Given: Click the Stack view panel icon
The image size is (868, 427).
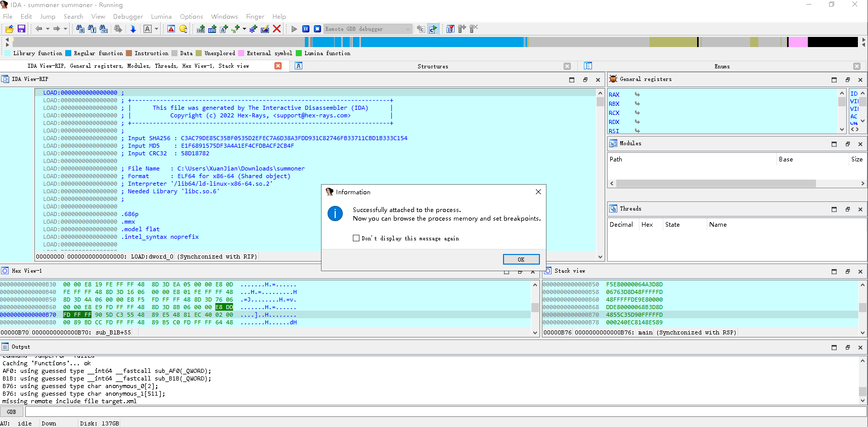Looking at the screenshot, I should coord(547,271).
